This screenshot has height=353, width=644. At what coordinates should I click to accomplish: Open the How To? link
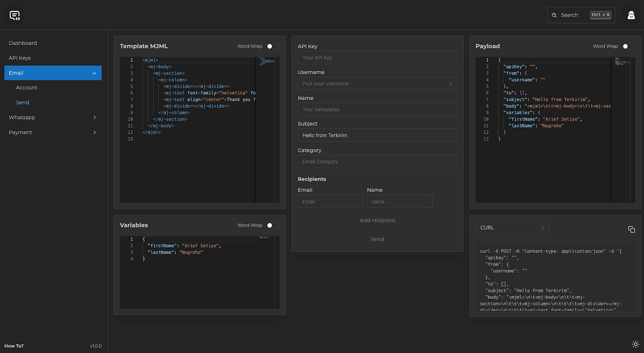[x=14, y=346]
